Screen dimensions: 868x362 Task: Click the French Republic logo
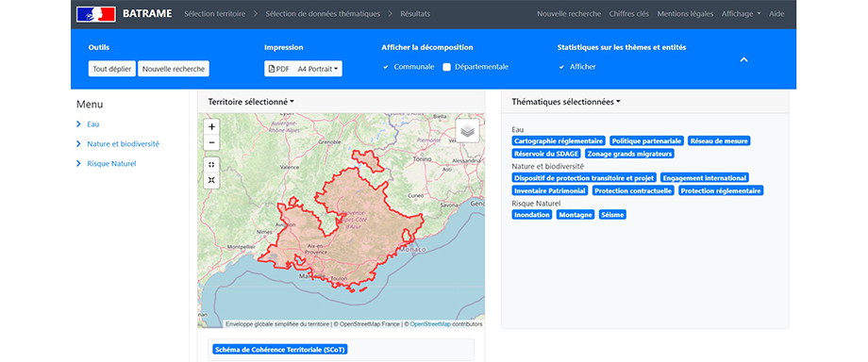tap(96, 14)
